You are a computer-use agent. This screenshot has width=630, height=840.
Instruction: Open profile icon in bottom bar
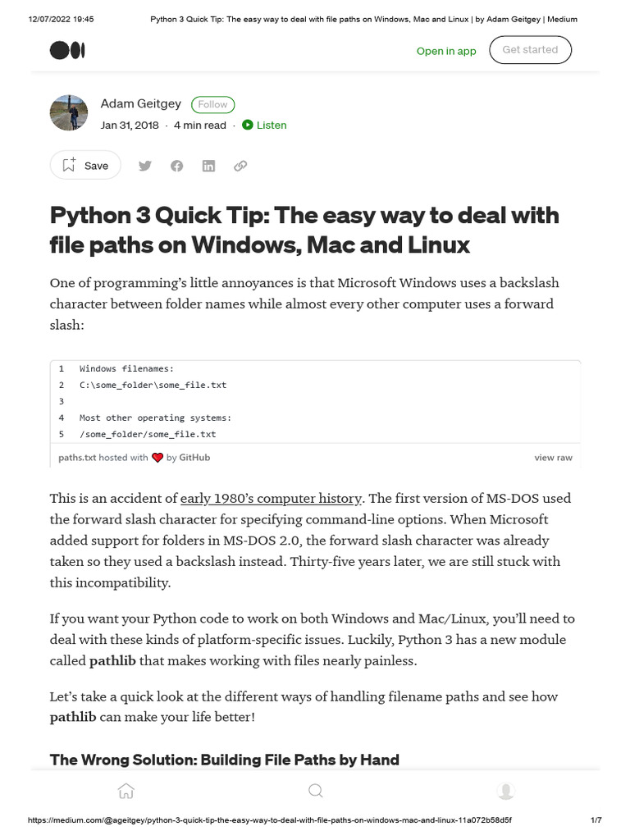(x=505, y=791)
